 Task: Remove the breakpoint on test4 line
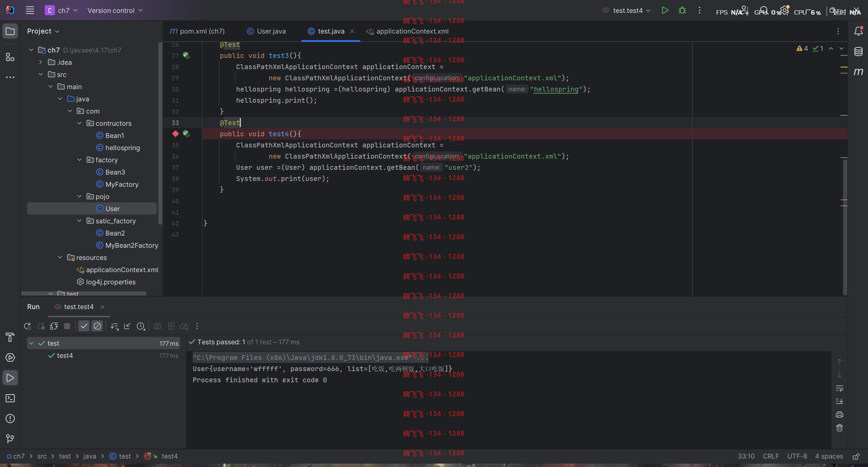click(x=175, y=134)
